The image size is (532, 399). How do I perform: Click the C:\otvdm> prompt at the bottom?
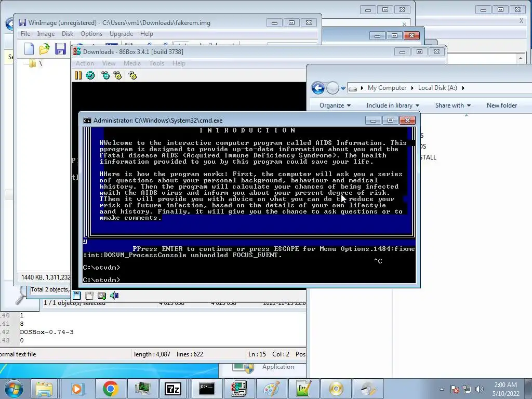pyautogui.click(x=101, y=280)
